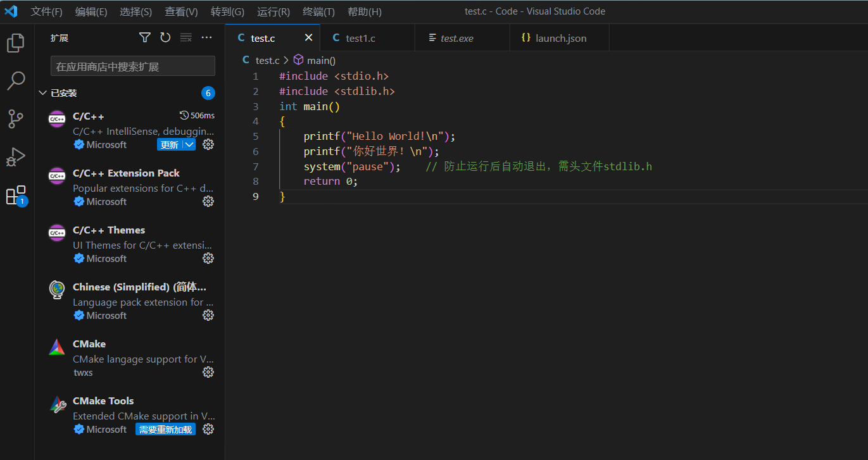This screenshot has width=868, height=460.
Task: Click the CMake Tools logo
Action: click(57, 404)
